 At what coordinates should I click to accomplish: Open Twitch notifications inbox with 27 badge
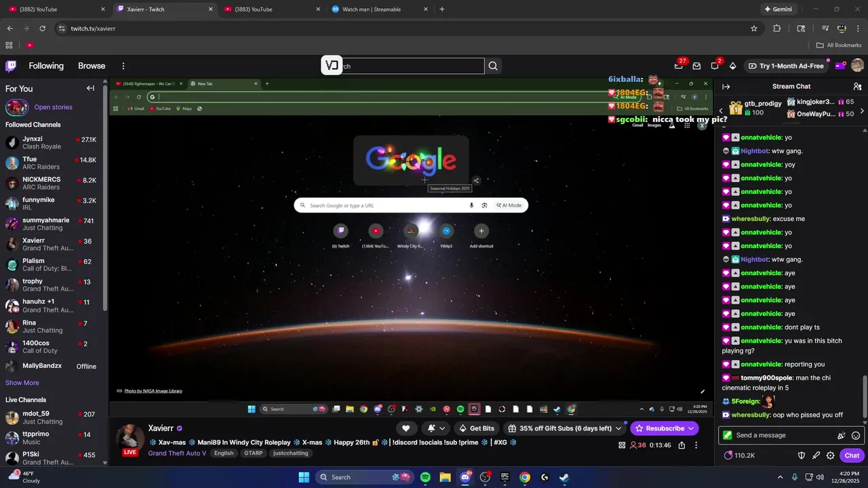(x=679, y=66)
